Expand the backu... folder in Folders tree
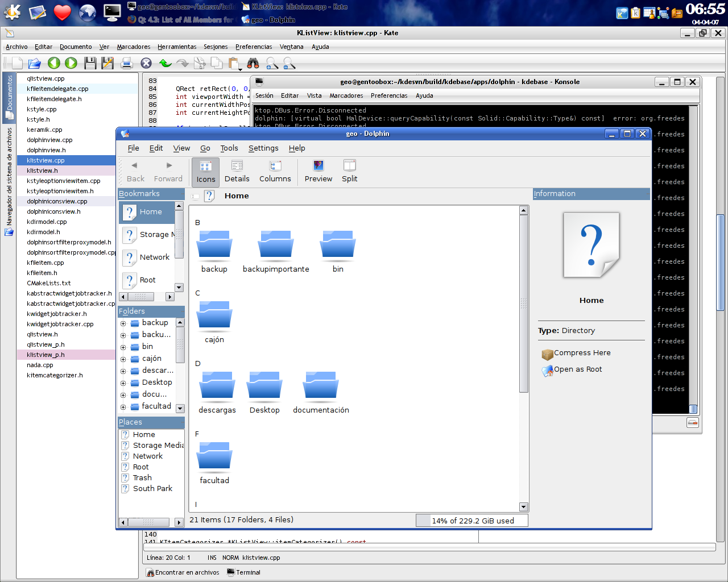 123,335
